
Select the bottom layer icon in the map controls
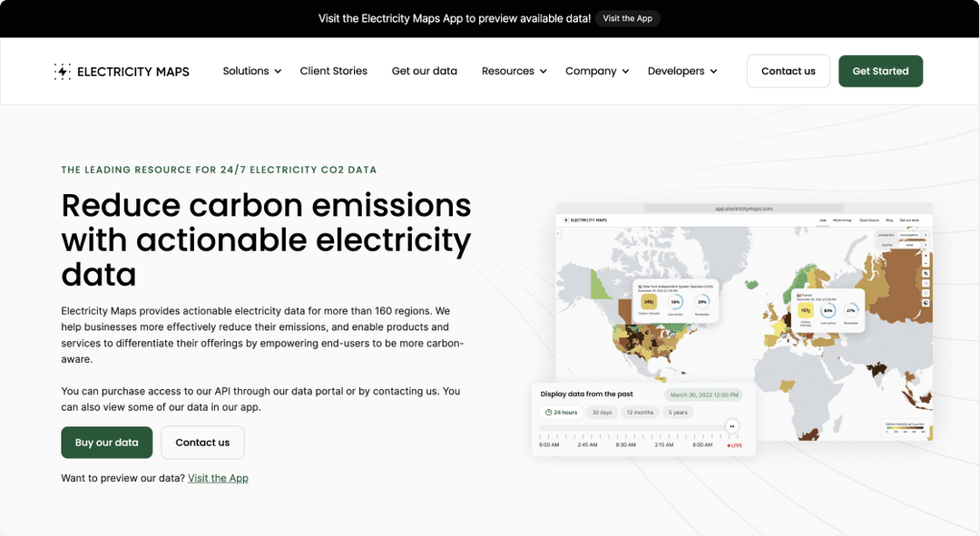(926, 302)
